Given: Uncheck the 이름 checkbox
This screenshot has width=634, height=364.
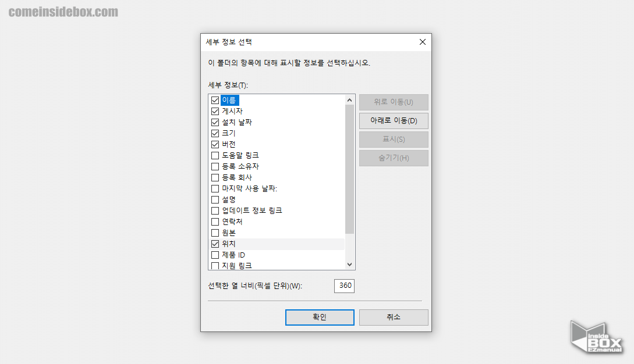Looking at the screenshot, I should tap(215, 99).
